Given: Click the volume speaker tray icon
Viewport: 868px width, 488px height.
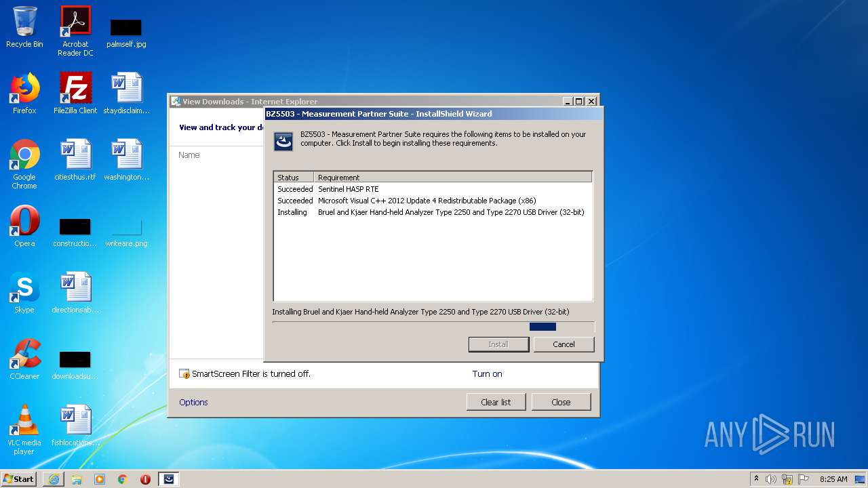Looking at the screenshot, I should [771, 479].
